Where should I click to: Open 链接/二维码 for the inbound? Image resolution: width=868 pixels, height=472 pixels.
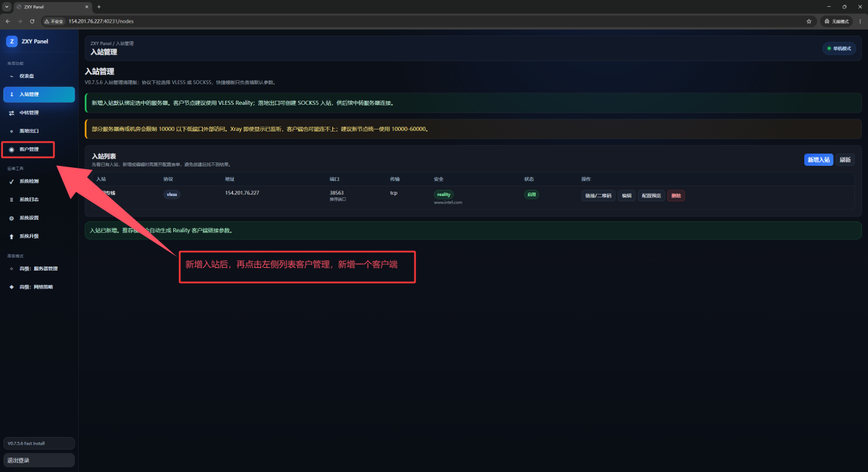click(598, 195)
